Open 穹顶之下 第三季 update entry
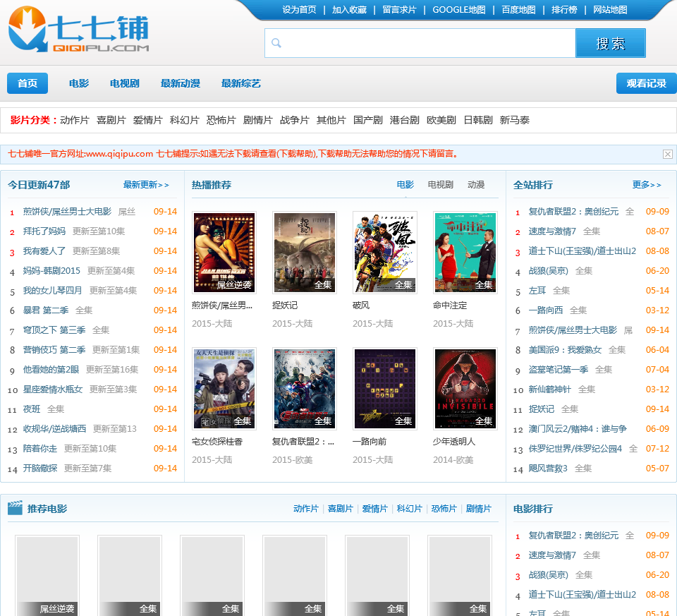The width and height of the screenshot is (677, 616). [54, 330]
